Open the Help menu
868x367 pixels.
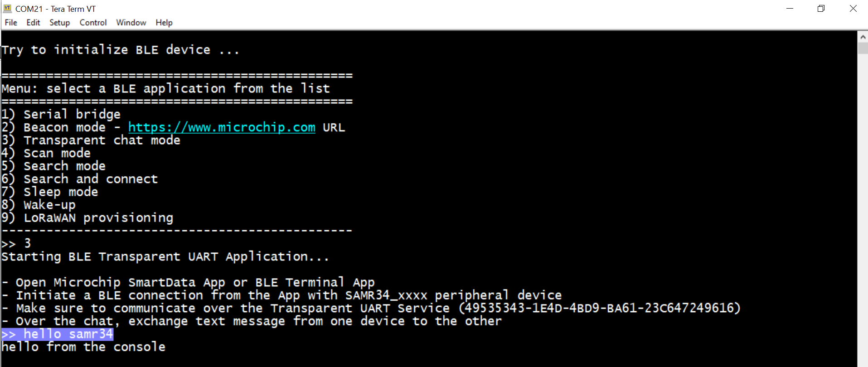pyautogui.click(x=164, y=23)
